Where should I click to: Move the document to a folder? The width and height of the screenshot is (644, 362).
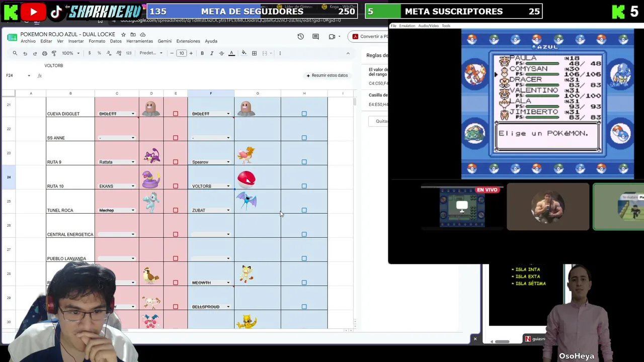133,34
